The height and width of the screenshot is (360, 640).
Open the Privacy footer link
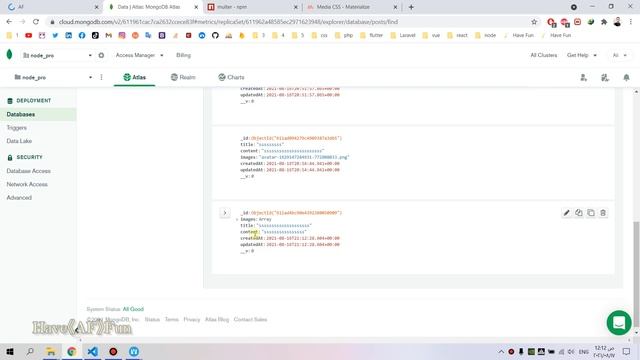pos(191,320)
